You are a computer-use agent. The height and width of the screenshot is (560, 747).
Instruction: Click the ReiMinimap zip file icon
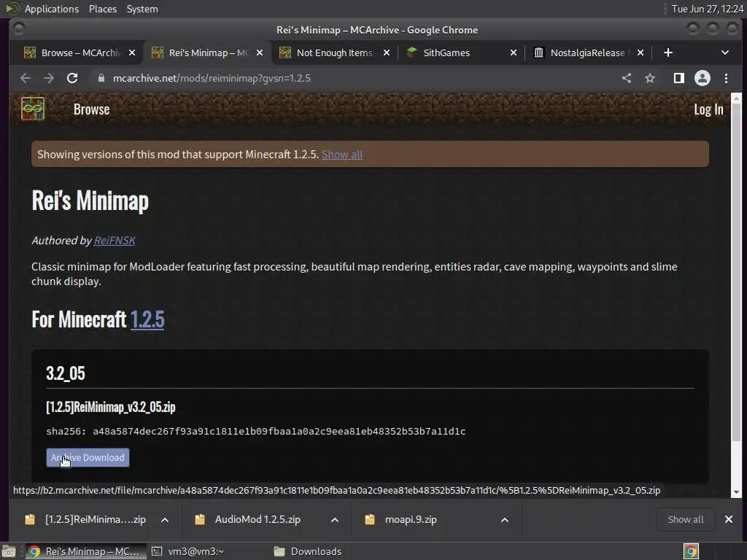pyautogui.click(x=29, y=519)
